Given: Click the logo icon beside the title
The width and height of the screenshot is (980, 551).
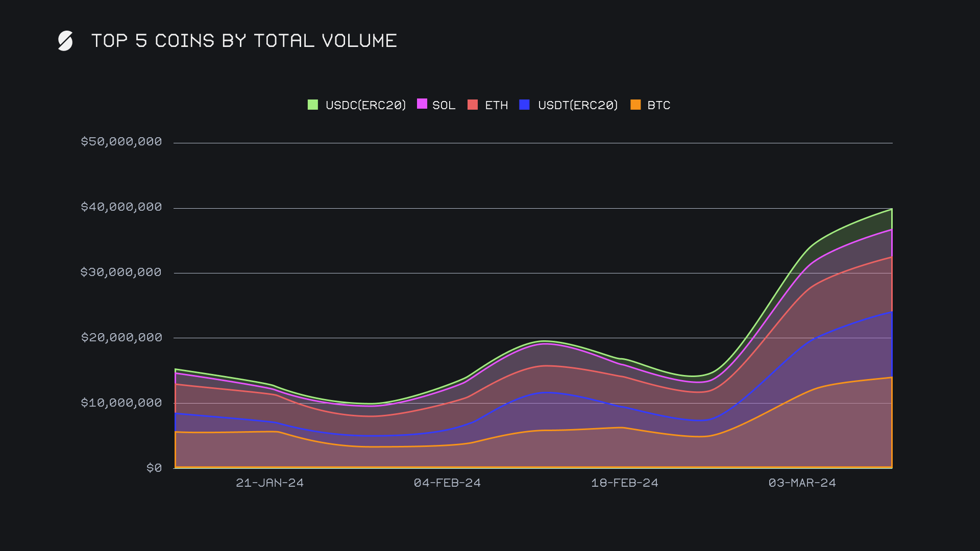Looking at the screenshot, I should point(65,41).
